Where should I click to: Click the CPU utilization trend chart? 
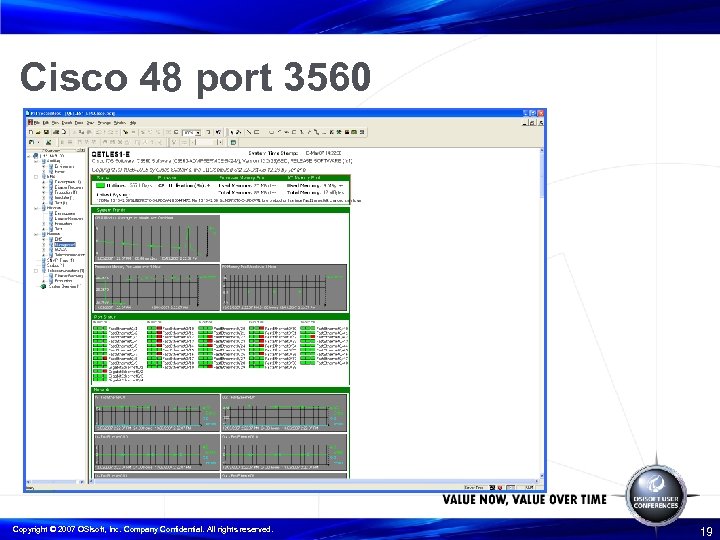[x=157, y=238]
